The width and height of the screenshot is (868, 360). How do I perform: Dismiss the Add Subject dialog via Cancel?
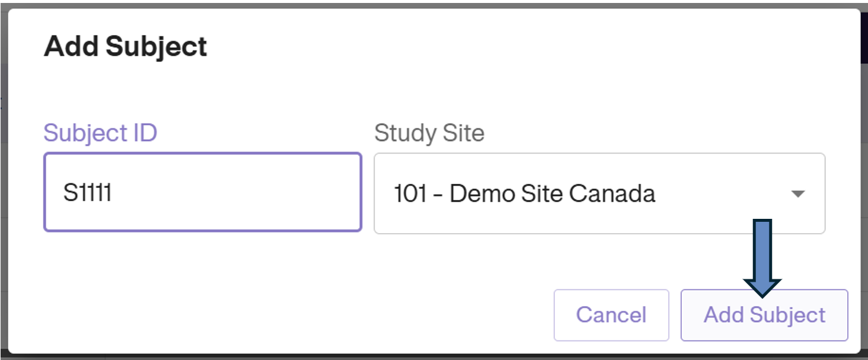pos(611,315)
